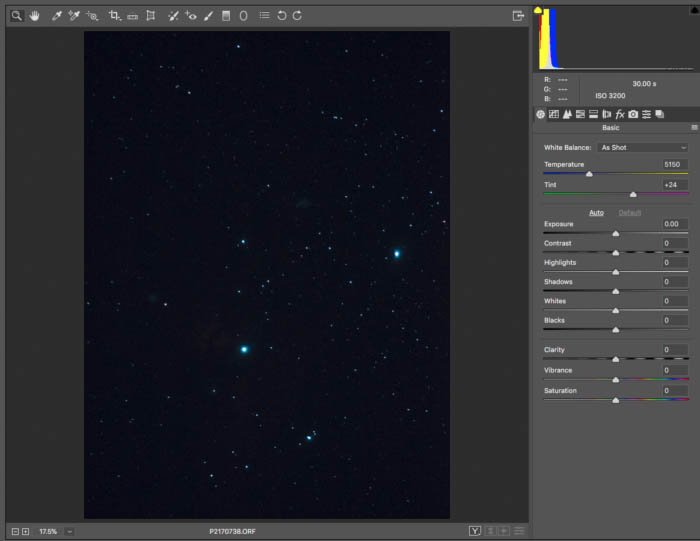Switch to the Effects (fx) panel tab
This screenshot has height=541, width=700.
620,114
